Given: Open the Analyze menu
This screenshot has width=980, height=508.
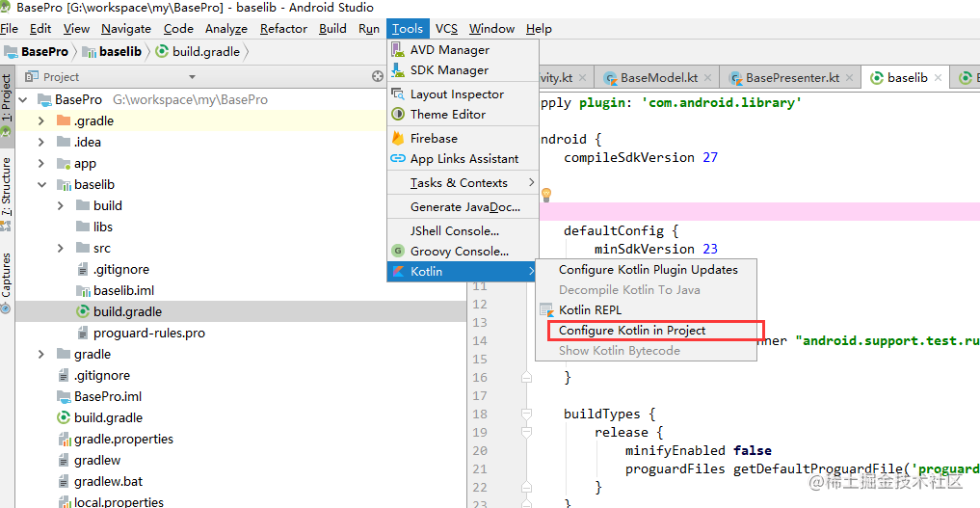Looking at the screenshot, I should point(226,29).
